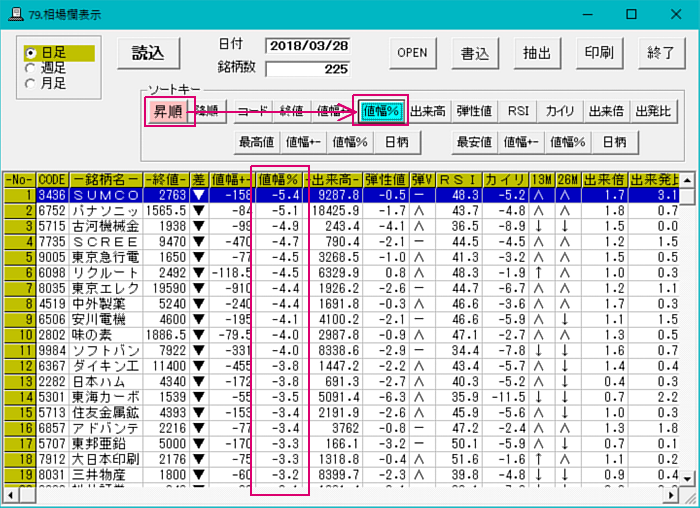The width and height of the screenshot is (700, 508).
Task: Sort by 出来倍 key
Action: (x=606, y=111)
